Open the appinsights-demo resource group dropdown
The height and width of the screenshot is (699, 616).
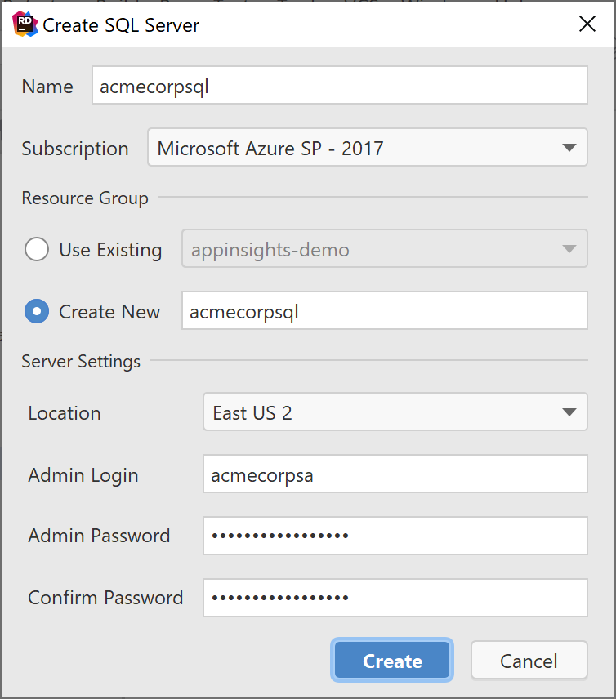coord(385,249)
